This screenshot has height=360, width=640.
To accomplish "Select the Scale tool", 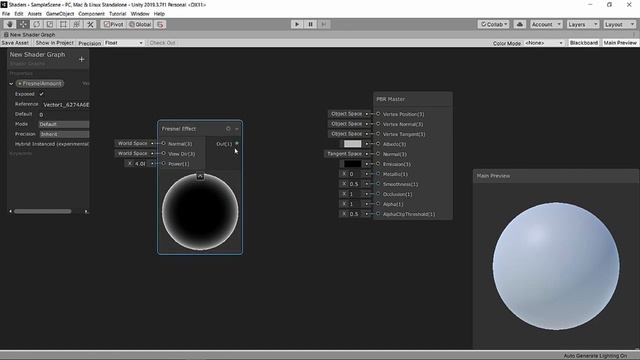I will click(x=50, y=24).
